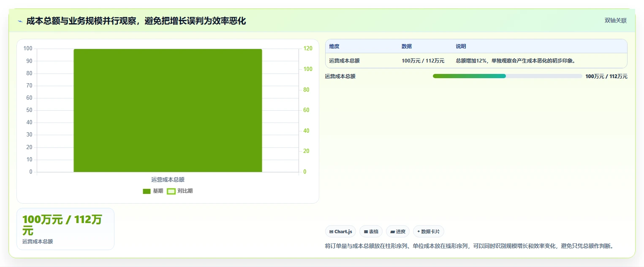Click the Chart.js chip

pyautogui.click(x=340, y=232)
